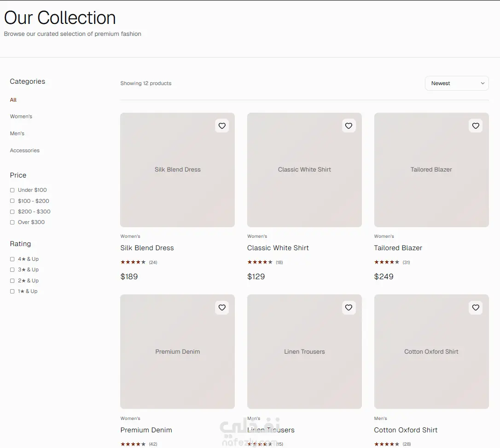Screen dimensions: 500x448
Task: Open the Premium Denim product title
Action: pyautogui.click(x=146, y=430)
